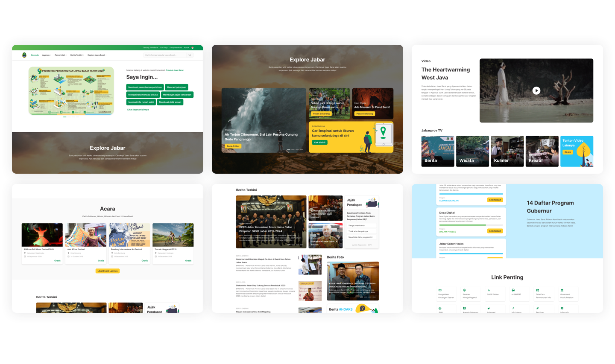Image resolution: width=615 pixels, height=364 pixels.
Task: Click Government Public Relation building icon
Action: pyautogui.click(x=562, y=290)
